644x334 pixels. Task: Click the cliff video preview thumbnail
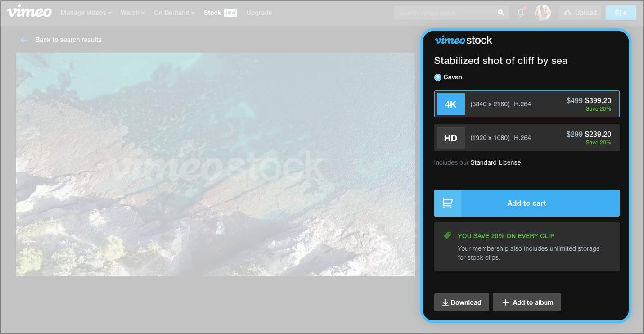[x=216, y=164]
